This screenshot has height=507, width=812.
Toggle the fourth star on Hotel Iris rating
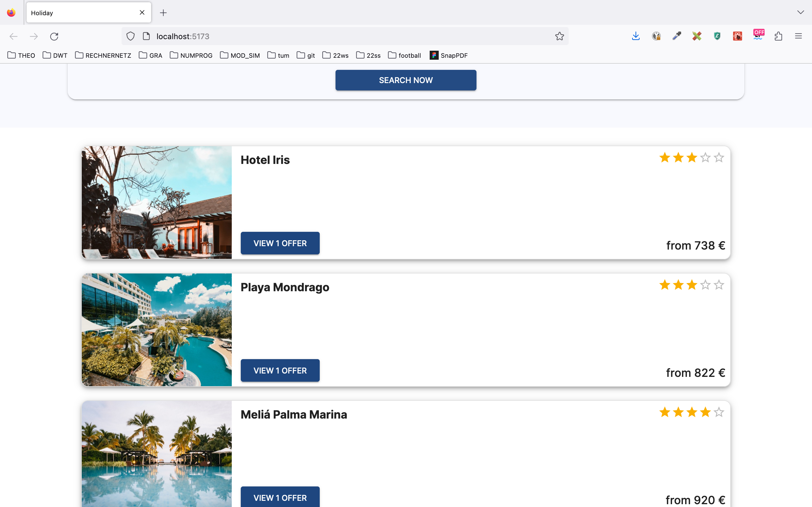point(705,157)
